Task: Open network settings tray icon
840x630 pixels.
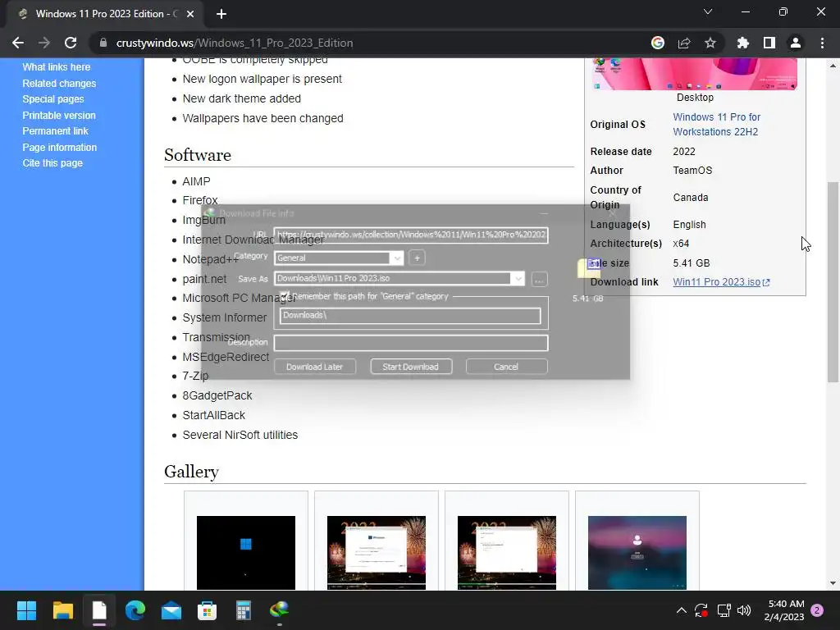Action: point(724,610)
